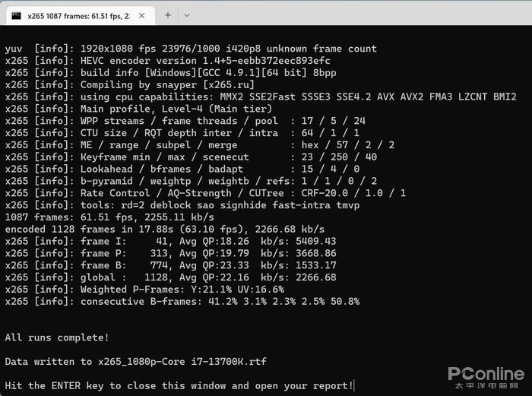
Task: Click the terminal icon on the x265 tab
Action: (x=14, y=14)
